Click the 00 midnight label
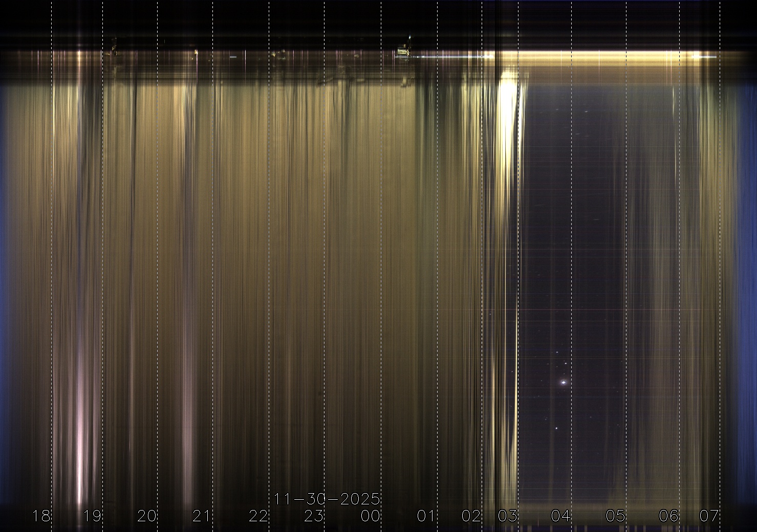 (x=371, y=516)
